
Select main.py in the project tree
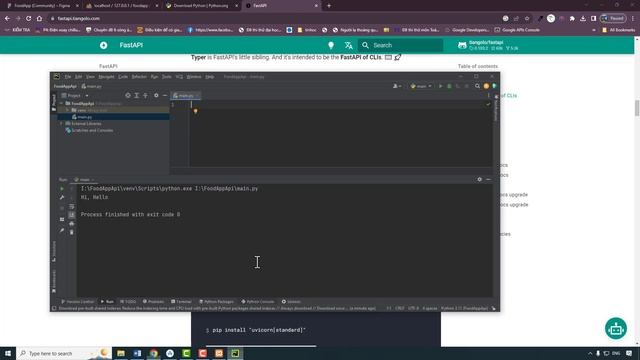pos(84,117)
